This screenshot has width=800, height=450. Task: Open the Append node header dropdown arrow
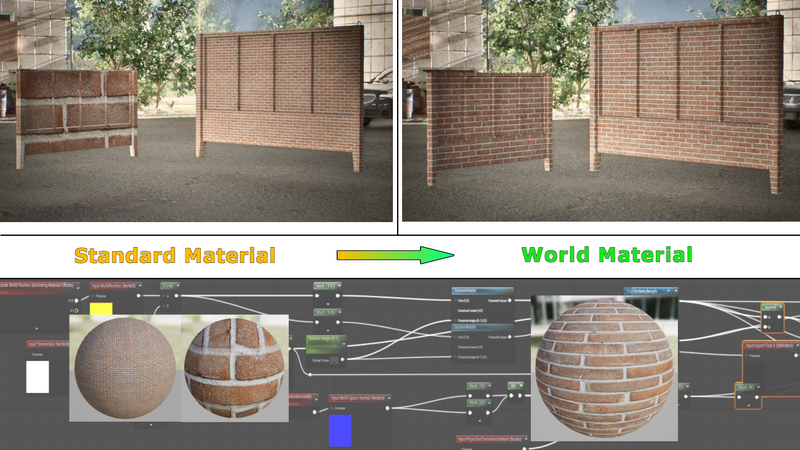[781, 307]
